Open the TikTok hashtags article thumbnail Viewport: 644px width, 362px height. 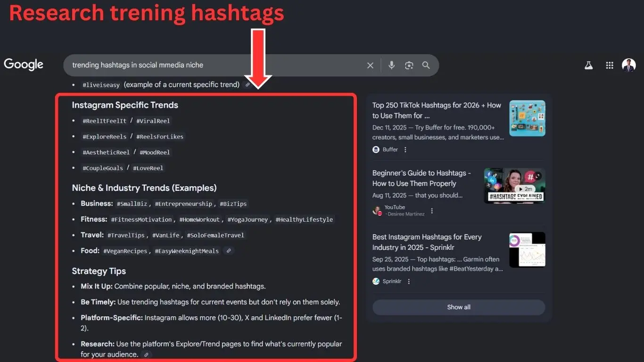click(x=527, y=118)
